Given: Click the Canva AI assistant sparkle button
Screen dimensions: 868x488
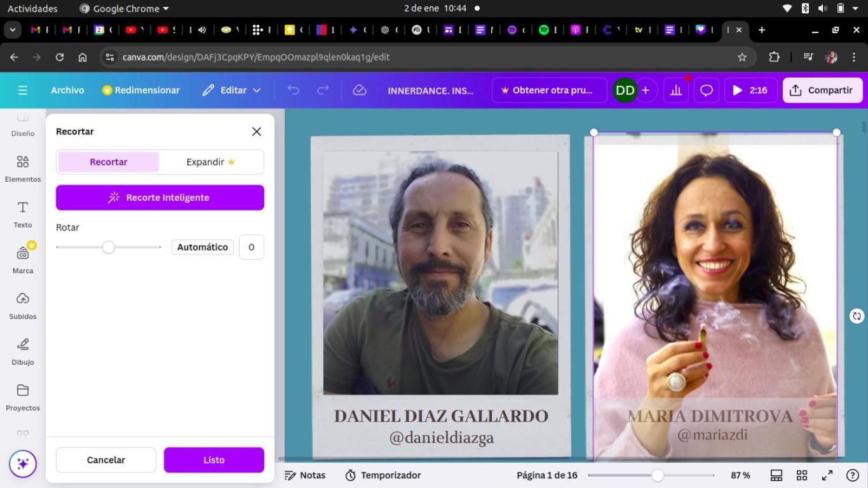Looking at the screenshot, I should (x=23, y=464).
